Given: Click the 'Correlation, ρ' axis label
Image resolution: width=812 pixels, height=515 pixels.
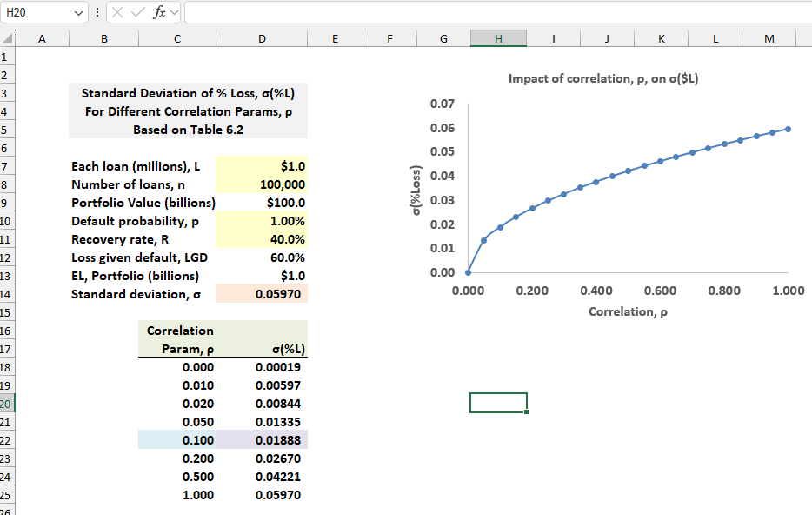Looking at the screenshot, I should pos(629,311).
